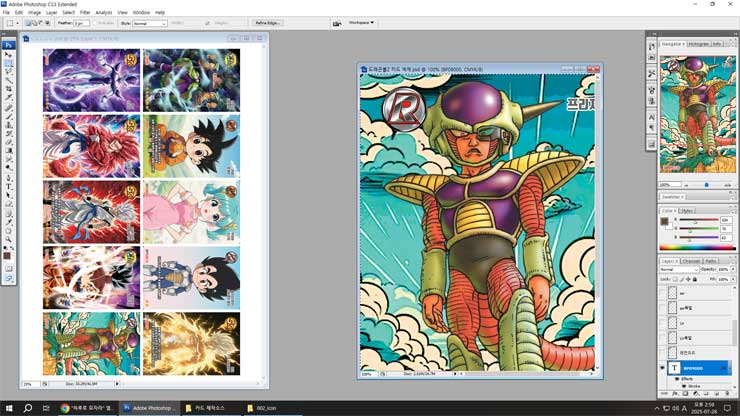Open the Analysis menu
This screenshot has height=416, width=740.
click(104, 12)
